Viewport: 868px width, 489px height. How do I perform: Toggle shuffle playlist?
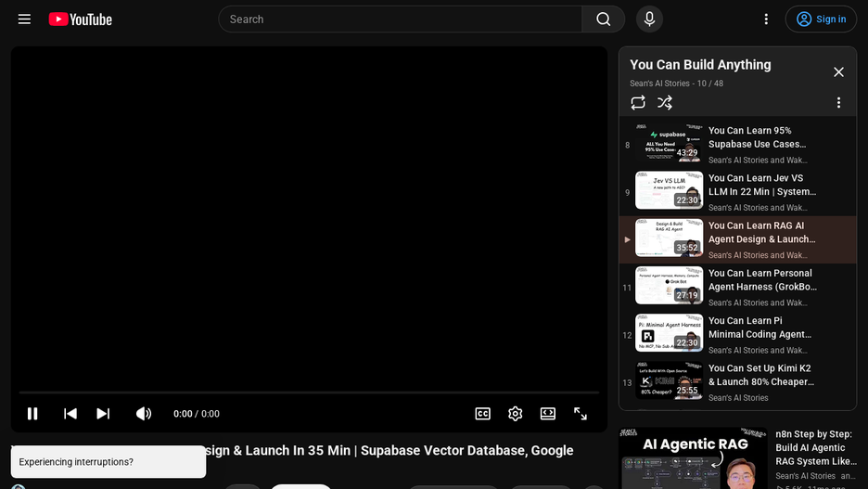coord(665,102)
